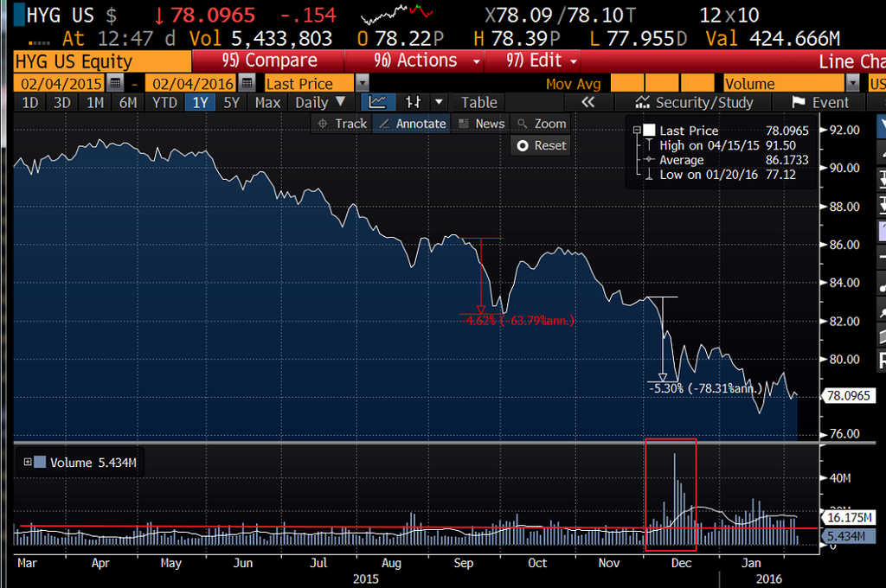Select the 1M period
The width and height of the screenshot is (886, 588).
coord(95,102)
